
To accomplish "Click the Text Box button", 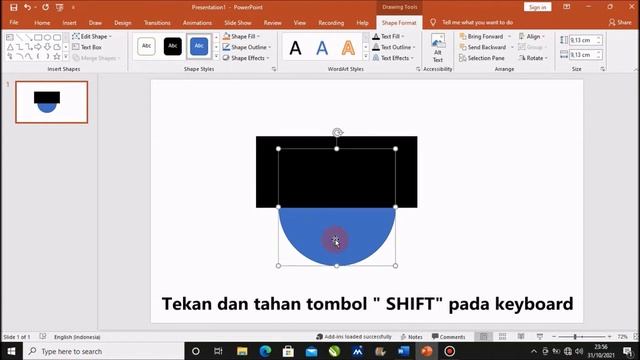I will [87, 47].
